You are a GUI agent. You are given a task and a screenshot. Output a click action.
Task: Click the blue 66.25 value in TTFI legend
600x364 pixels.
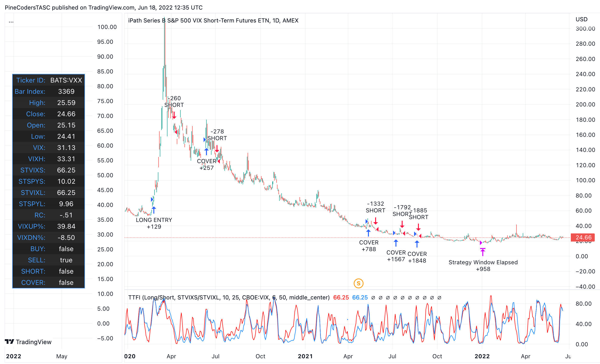[x=360, y=298]
